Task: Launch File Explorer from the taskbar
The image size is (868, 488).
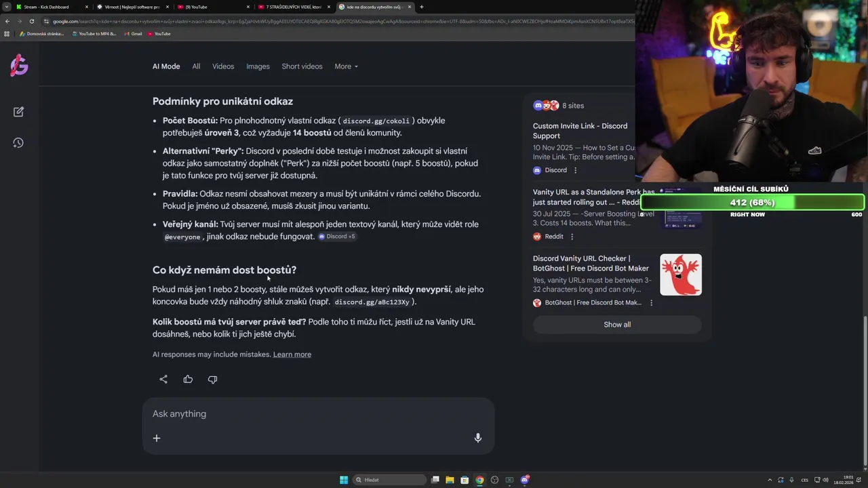Action: [x=450, y=480]
